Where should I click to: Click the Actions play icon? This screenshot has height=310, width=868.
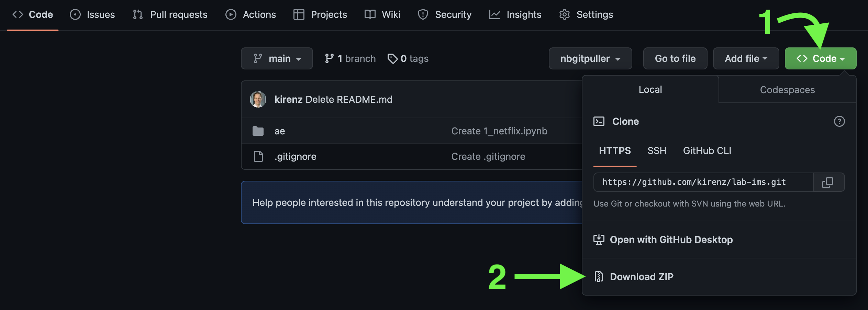pos(231,14)
